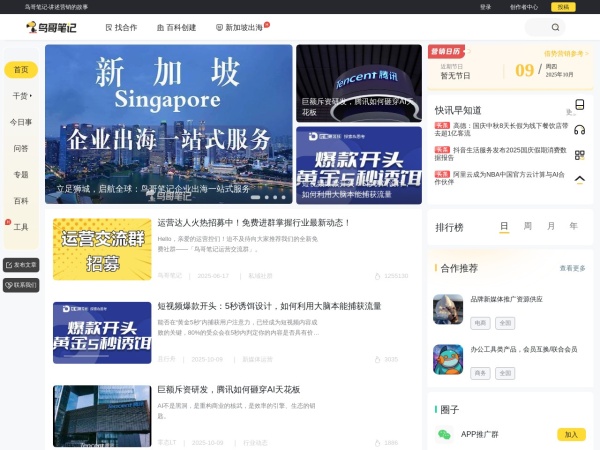Switch ranking list to 周 tab

point(527,227)
